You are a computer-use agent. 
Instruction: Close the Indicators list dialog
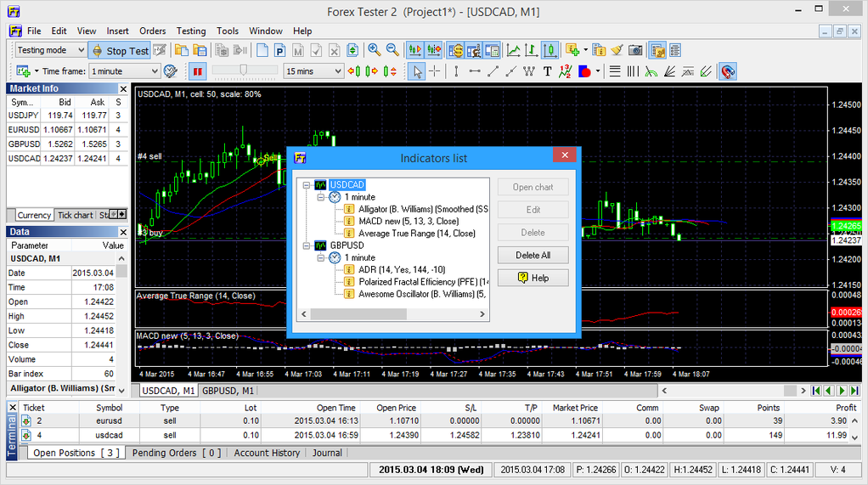pyautogui.click(x=565, y=155)
